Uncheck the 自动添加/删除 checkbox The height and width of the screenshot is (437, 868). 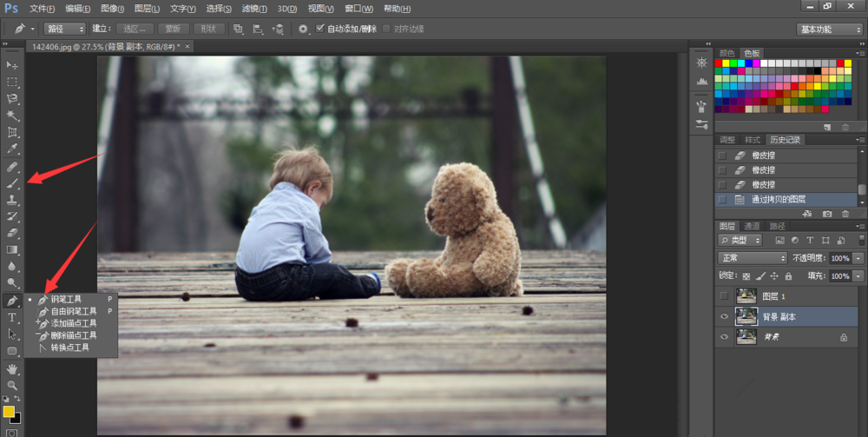coord(319,29)
